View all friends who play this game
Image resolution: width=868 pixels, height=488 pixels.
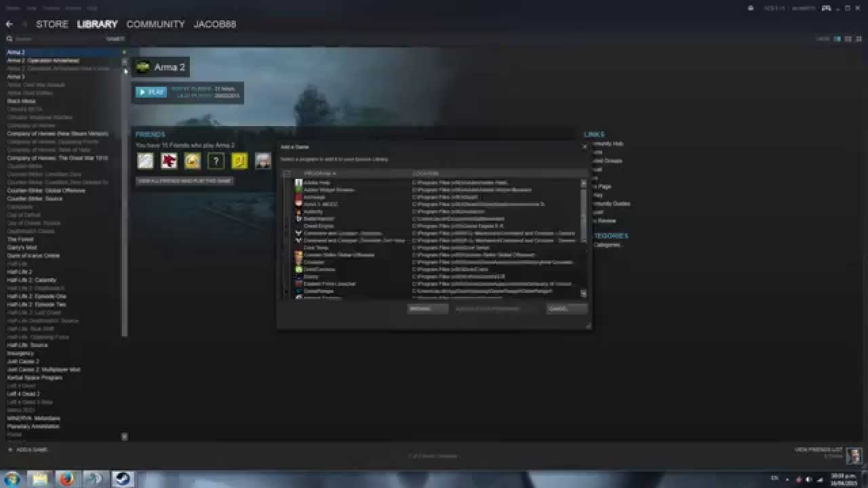pyautogui.click(x=184, y=181)
